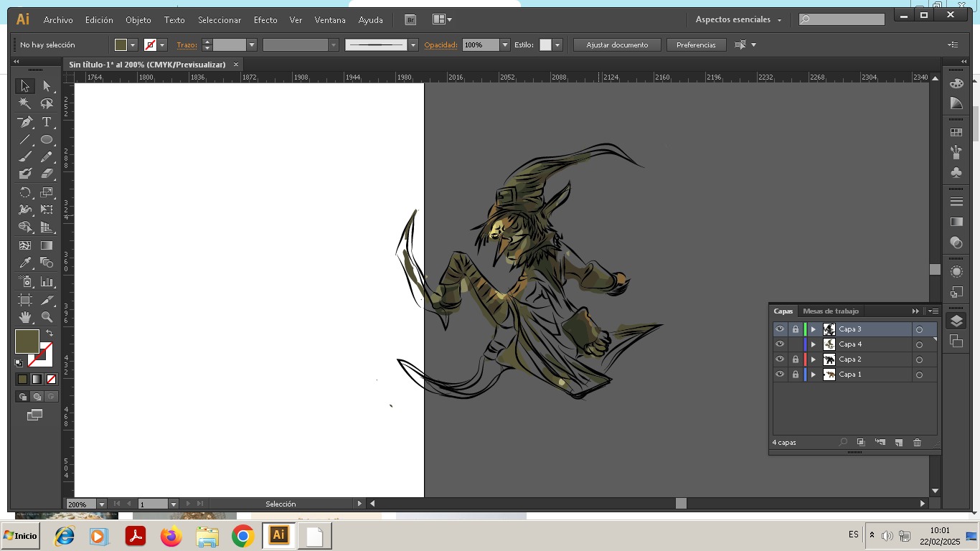This screenshot has height=551, width=980.
Task: Click control bar fill color swatch
Action: pos(121,44)
